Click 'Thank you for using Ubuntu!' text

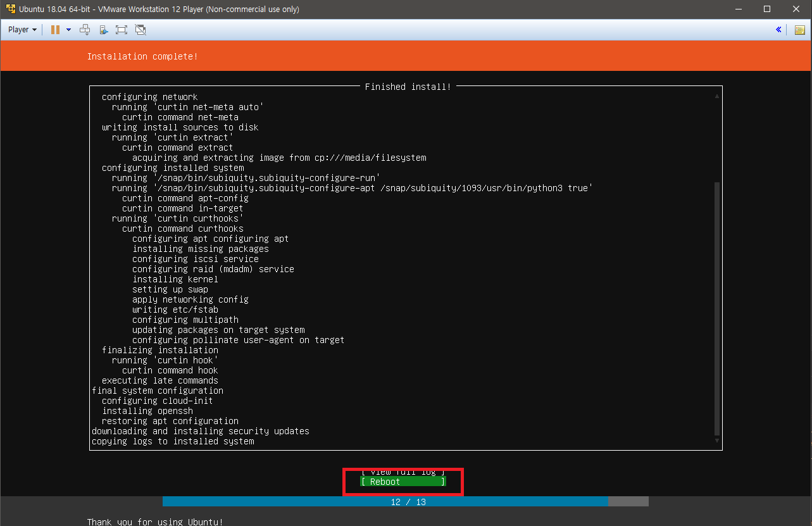tap(155, 522)
